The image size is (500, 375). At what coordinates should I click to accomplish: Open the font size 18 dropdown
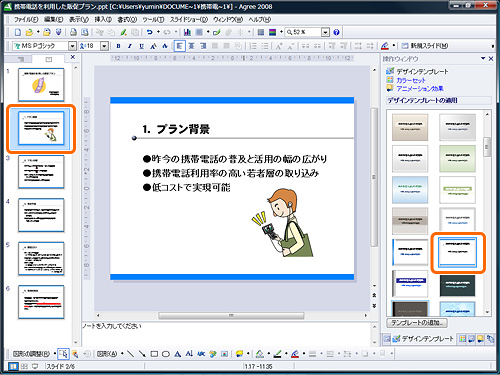coord(104,46)
